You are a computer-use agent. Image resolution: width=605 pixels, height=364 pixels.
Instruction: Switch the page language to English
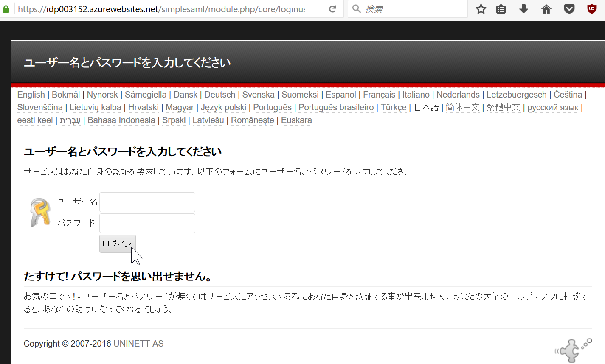coord(31,95)
